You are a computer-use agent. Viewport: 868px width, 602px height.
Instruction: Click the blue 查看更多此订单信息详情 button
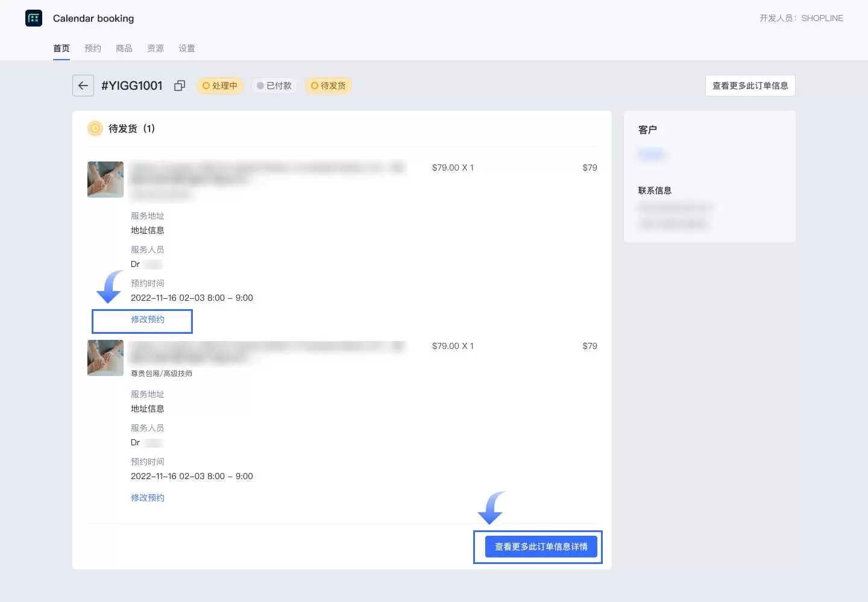tap(541, 547)
